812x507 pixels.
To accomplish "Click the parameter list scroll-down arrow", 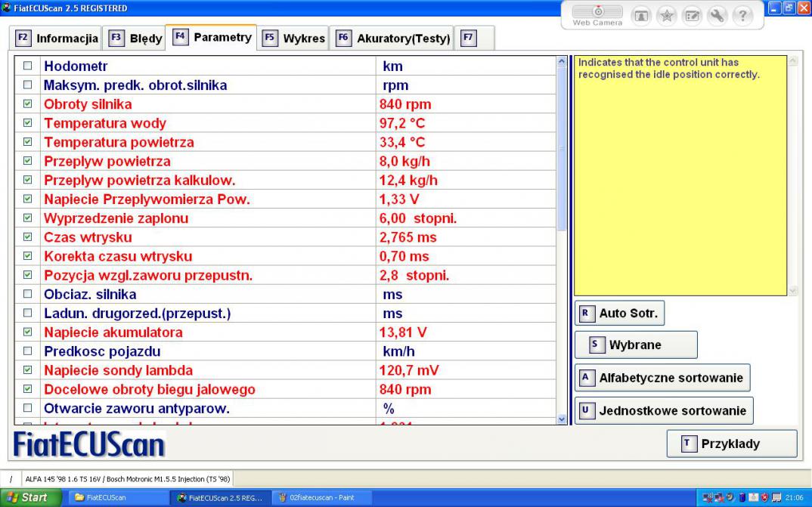I will (562, 419).
